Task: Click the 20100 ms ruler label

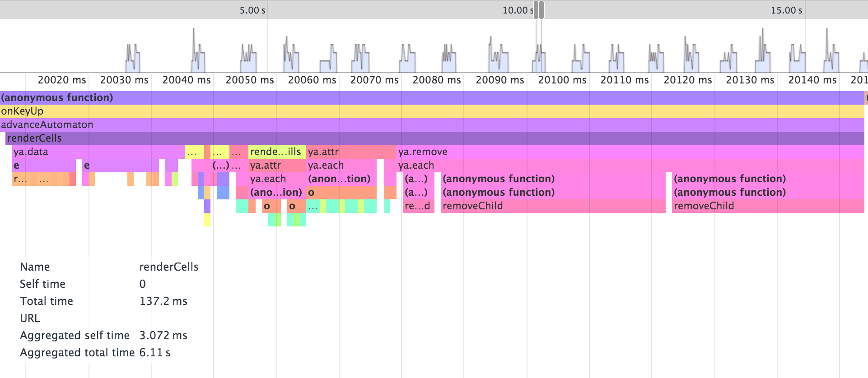Action: (562, 80)
